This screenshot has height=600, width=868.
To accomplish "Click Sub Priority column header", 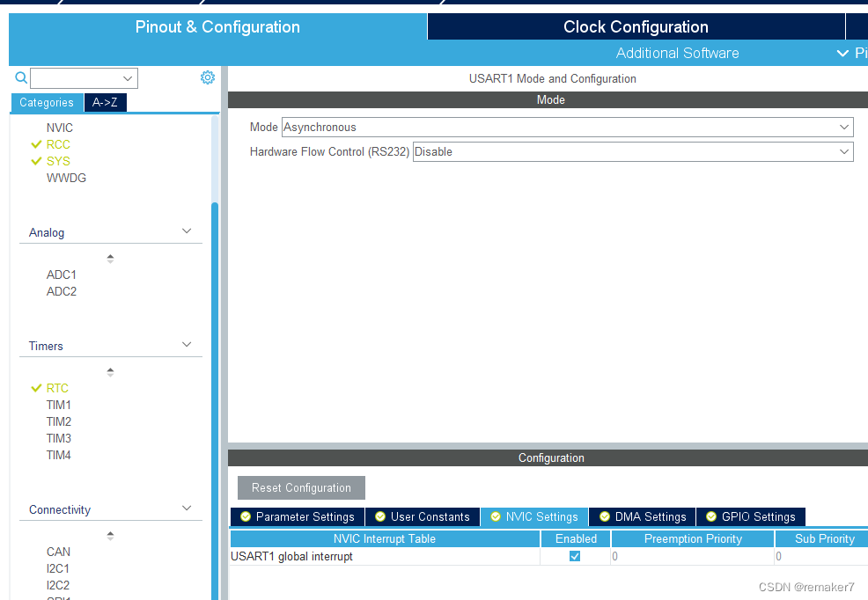I will (x=822, y=538).
